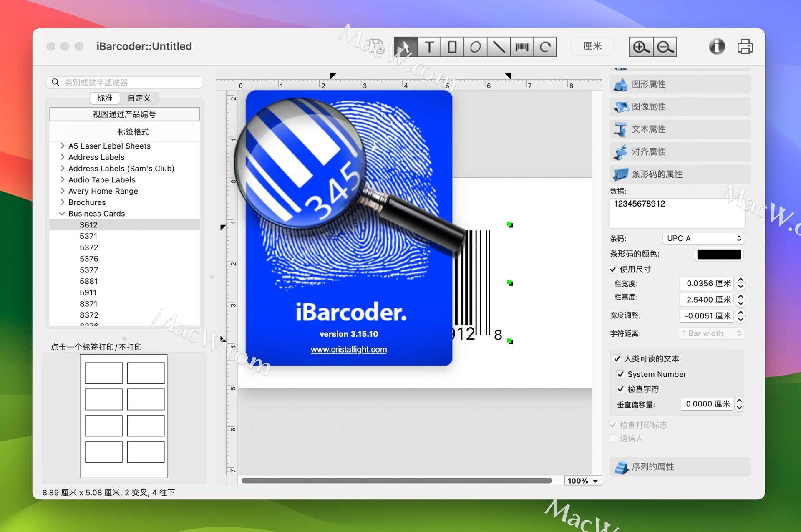Click the first label in the sheet preview
801x532 pixels.
click(103, 373)
